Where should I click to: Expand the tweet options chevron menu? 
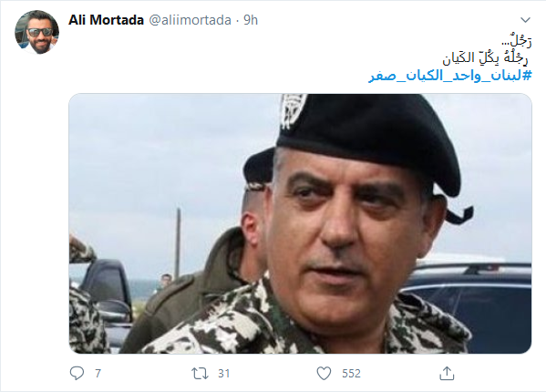click(525, 20)
